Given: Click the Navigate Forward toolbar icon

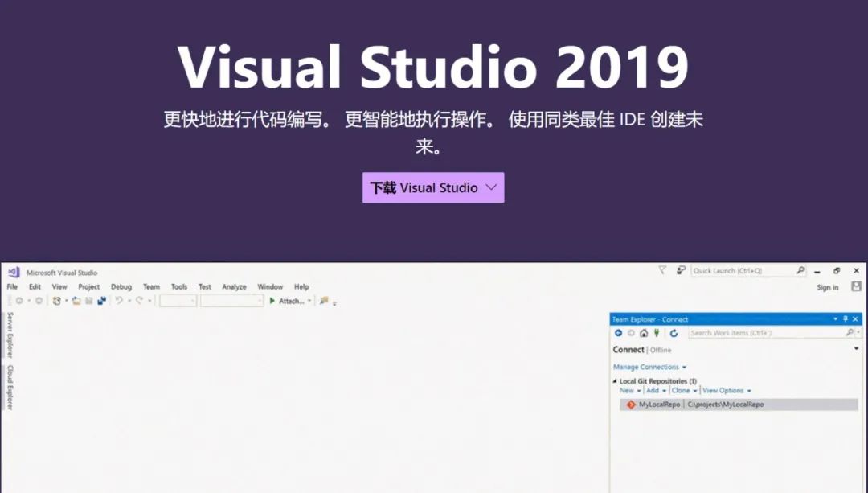Looking at the screenshot, I should [x=39, y=301].
